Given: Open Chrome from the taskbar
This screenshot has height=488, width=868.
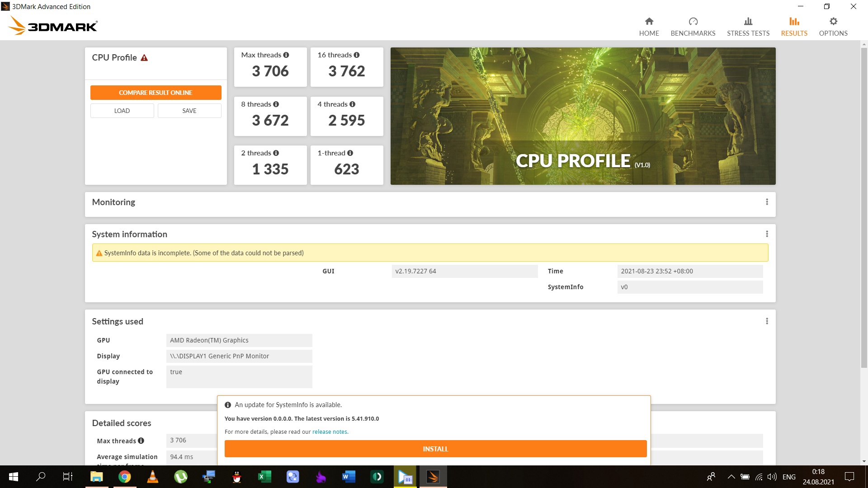Looking at the screenshot, I should (x=124, y=477).
